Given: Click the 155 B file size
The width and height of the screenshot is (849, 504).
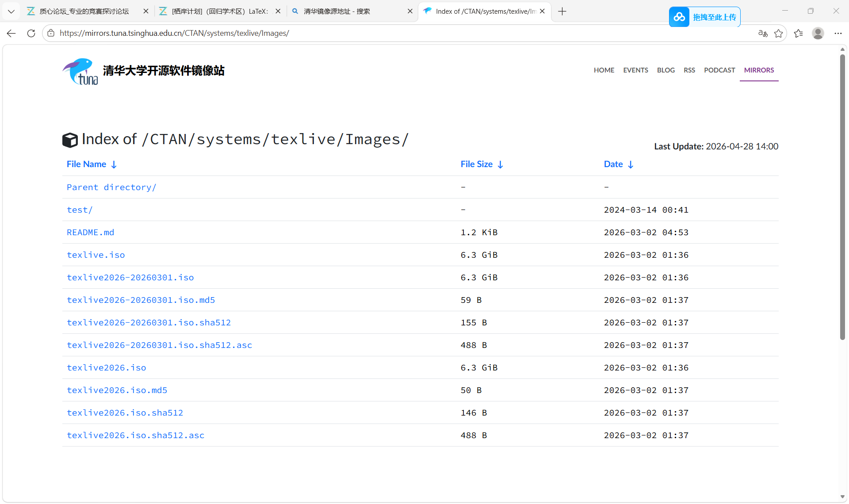Looking at the screenshot, I should 474,323.
